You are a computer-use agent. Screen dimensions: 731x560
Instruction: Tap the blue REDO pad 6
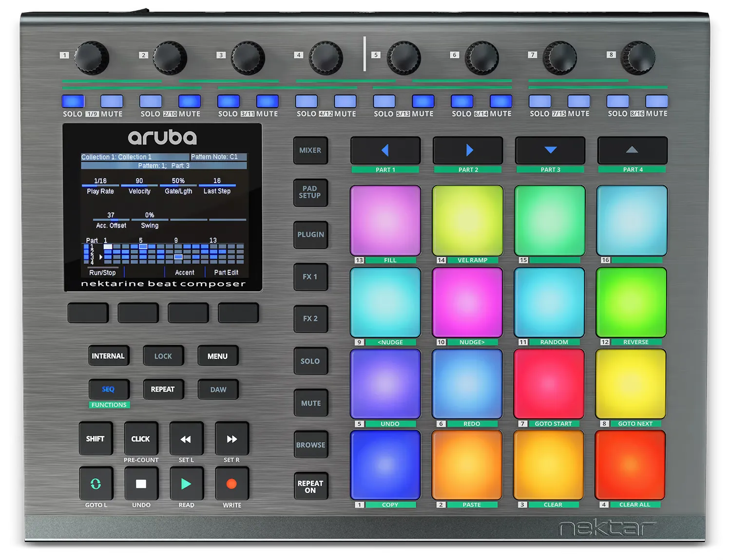467,384
